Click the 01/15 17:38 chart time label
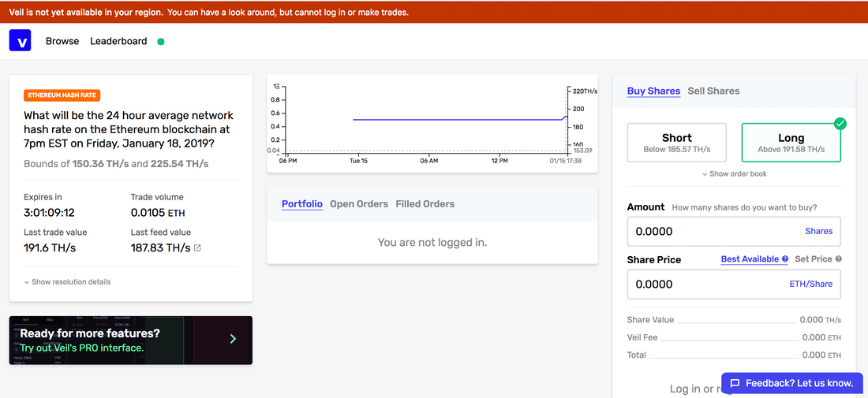 [x=567, y=161]
